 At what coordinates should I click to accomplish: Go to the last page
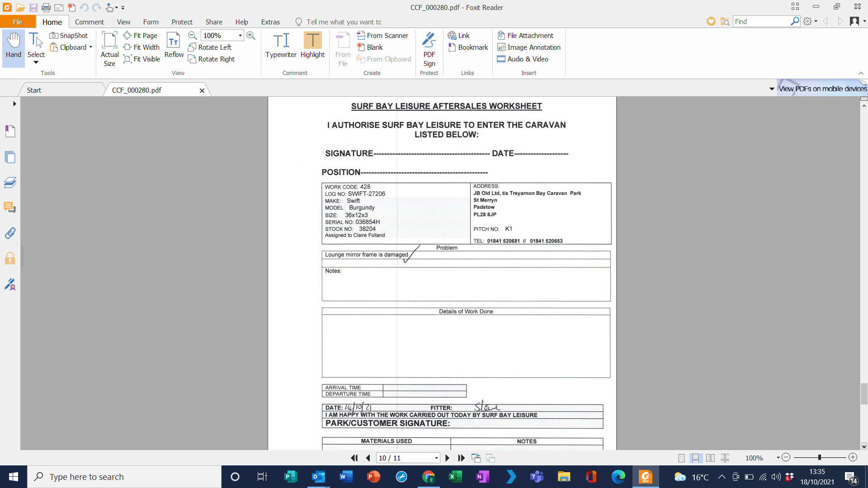coord(461,458)
